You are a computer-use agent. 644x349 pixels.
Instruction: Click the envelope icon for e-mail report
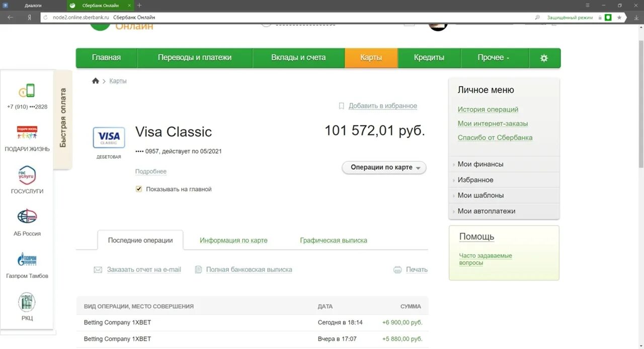click(98, 270)
